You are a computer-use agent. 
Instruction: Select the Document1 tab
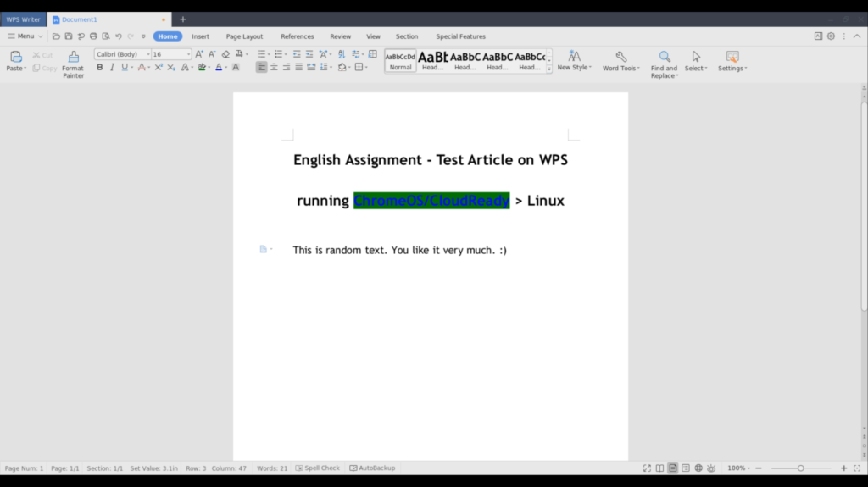coord(109,19)
